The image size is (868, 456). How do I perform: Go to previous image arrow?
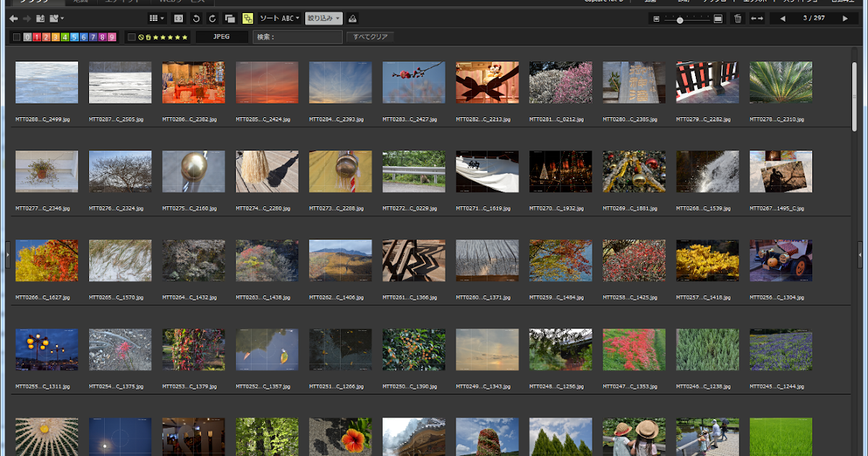click(782, 19)
